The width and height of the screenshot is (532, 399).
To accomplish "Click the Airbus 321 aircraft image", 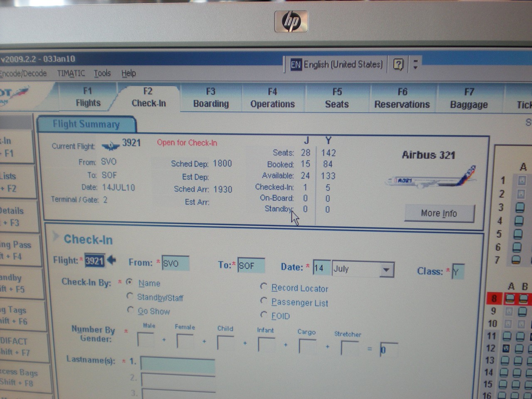I will tap(431, 177).
